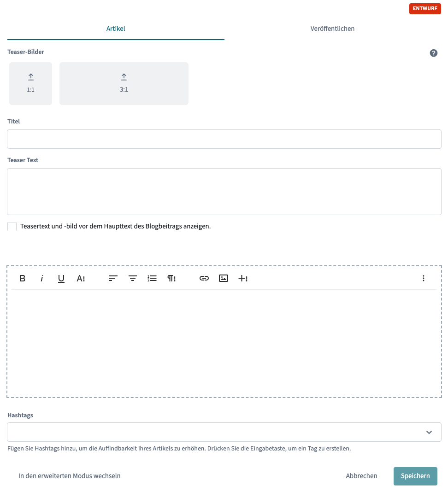The width and height of the screenshot is (448, 491).
Task: Open paragraph format options
Action: (171, 278)
